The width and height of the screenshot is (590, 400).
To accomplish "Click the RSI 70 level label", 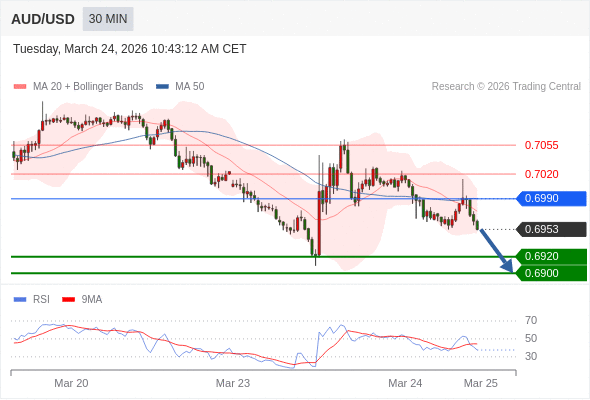I will [x=531, y=321].
